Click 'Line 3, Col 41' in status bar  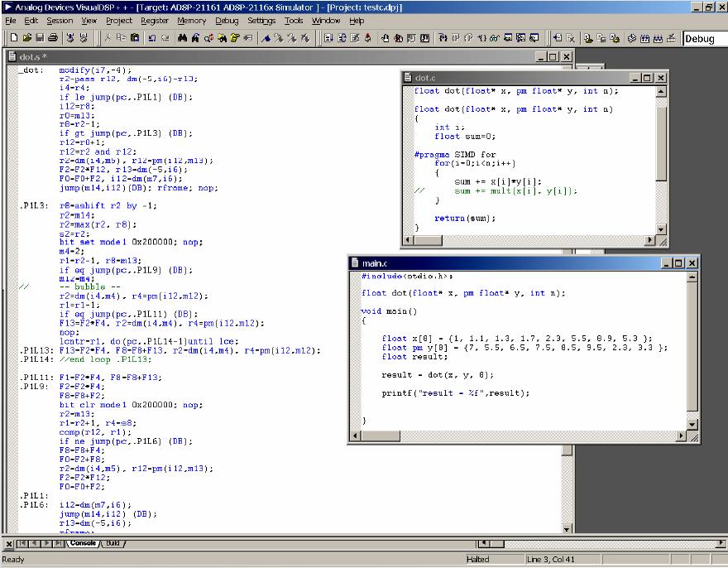[550, 559]
